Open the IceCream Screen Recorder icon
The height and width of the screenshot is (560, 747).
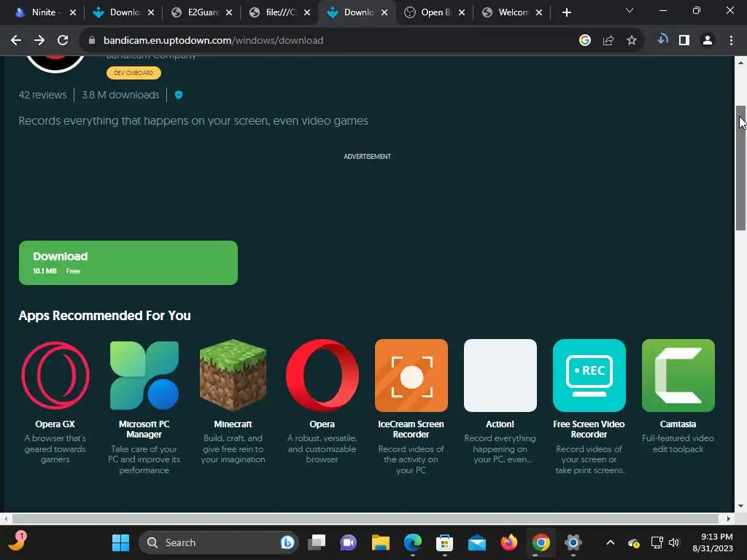[411, 376]
